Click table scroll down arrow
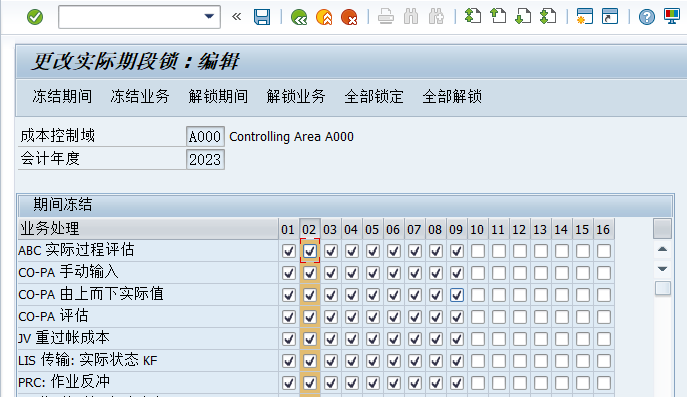This screenshot has width=687, height=397. coord(662,269)
